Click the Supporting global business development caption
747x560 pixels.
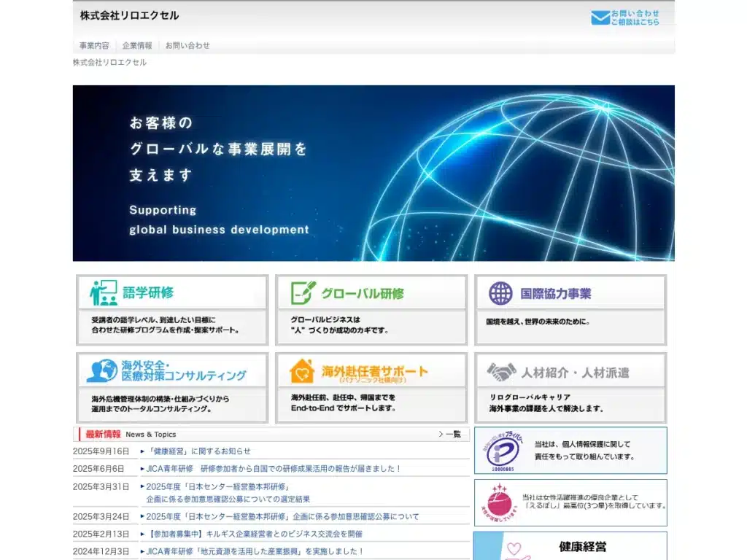pos(219,220)
